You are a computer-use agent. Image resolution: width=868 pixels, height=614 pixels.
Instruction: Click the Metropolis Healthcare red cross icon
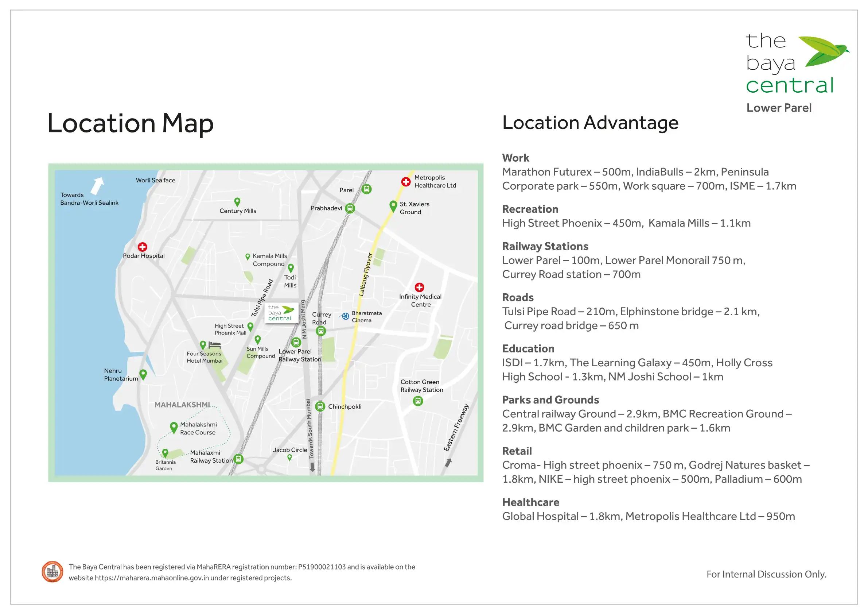point(406,182)
